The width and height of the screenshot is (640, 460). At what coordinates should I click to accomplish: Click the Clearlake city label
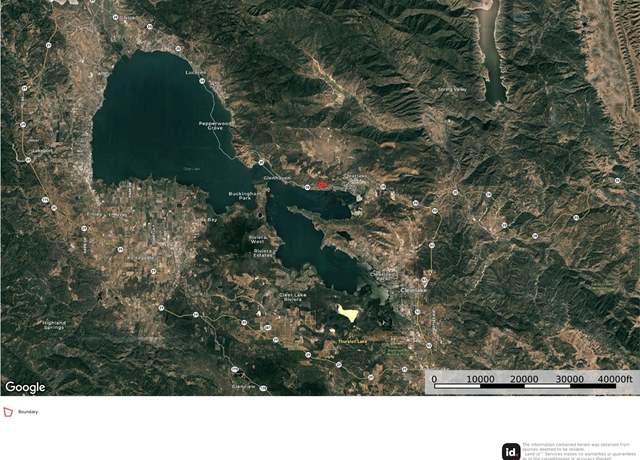point(413,290)
